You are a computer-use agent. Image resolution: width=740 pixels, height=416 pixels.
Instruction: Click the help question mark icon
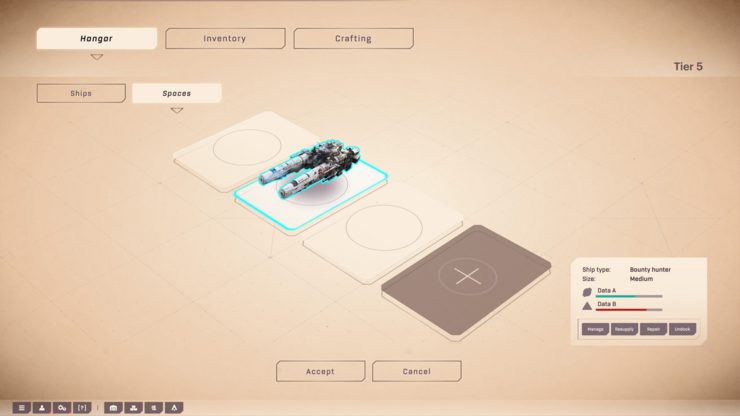click(82, 408)
